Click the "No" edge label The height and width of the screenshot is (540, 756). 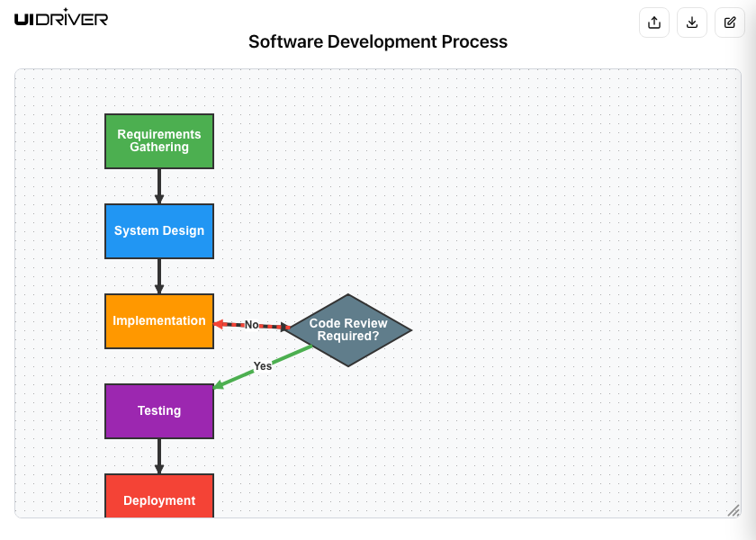[x=252, y=325]
